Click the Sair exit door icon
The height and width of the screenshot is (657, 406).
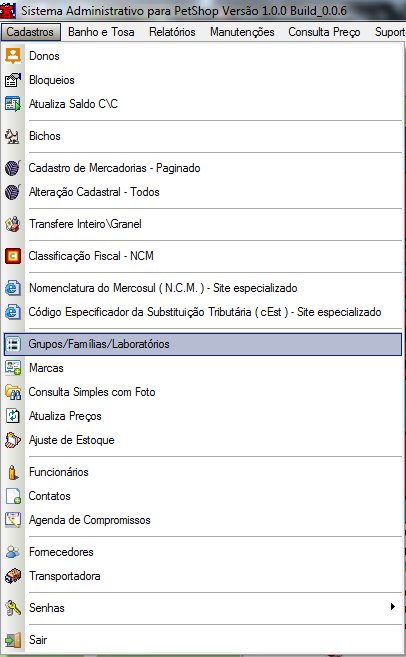coord(13,640)
